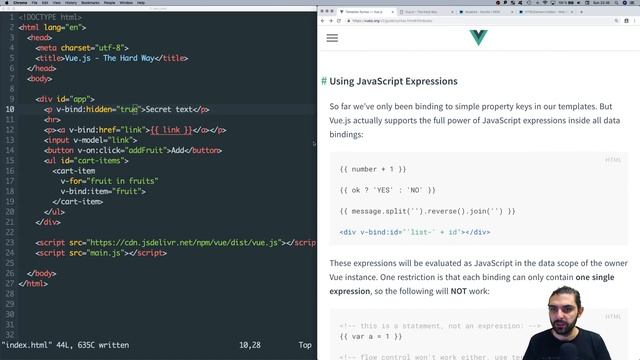Image resolution: width=640 pixels, height=360 pixels.
Task: Click addFruit in editor line 14
Action: [146, 150]
